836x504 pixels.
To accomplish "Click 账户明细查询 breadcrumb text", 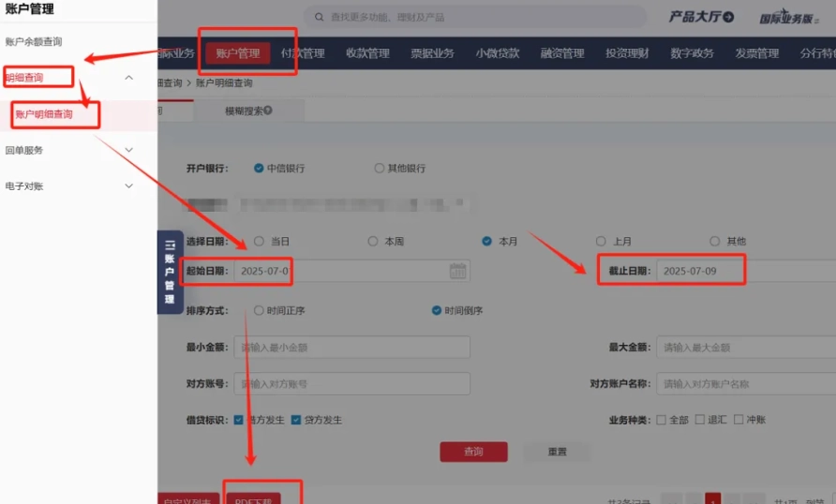I will click(224, 83).
